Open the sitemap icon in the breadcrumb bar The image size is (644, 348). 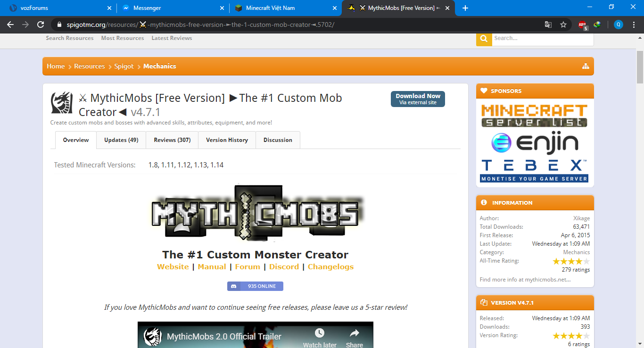pos(586,66)
